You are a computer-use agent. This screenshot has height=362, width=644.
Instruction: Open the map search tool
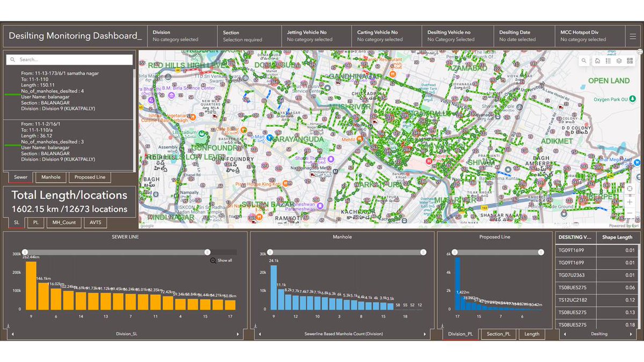pyautogui.click(x=584, y=61)
